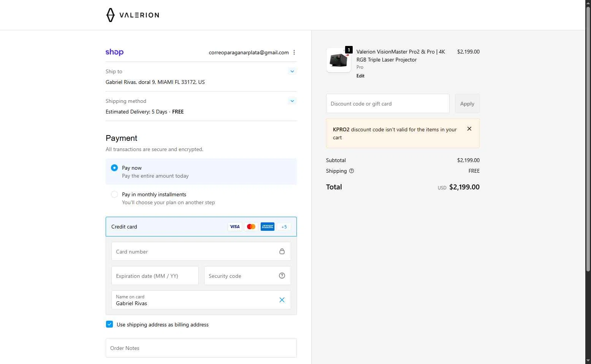The image size is (591, 364).
Task: Click the projector product thumbnail
Action: coord(339,60)
